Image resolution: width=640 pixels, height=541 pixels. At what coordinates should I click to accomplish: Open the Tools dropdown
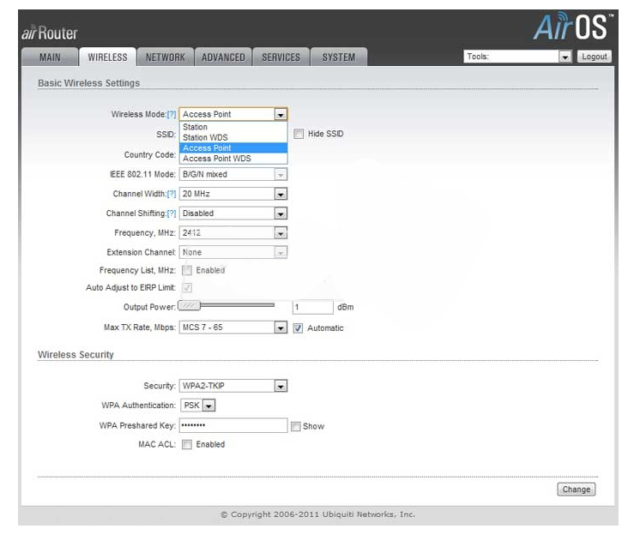pos(518,56)
